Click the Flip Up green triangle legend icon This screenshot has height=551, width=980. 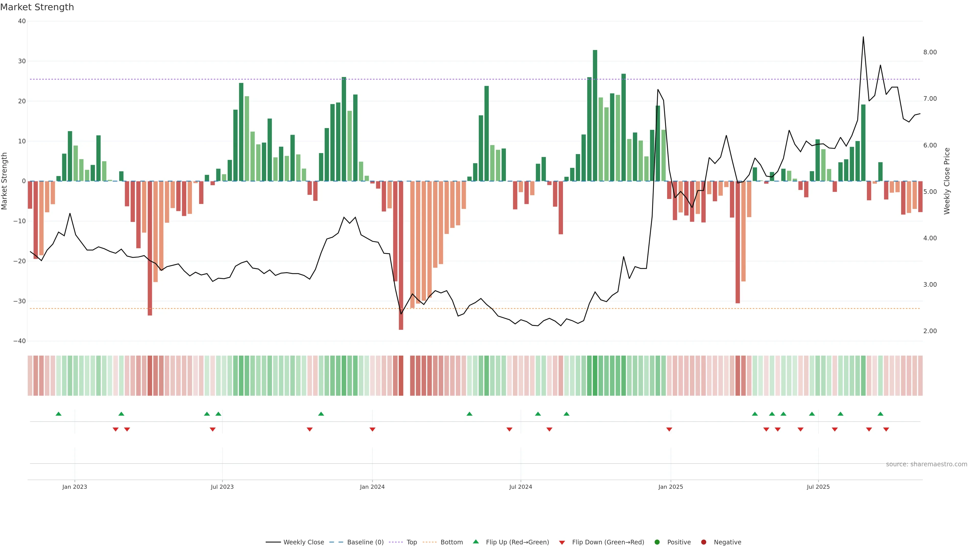pyautogui.click(x=475, y=542)
